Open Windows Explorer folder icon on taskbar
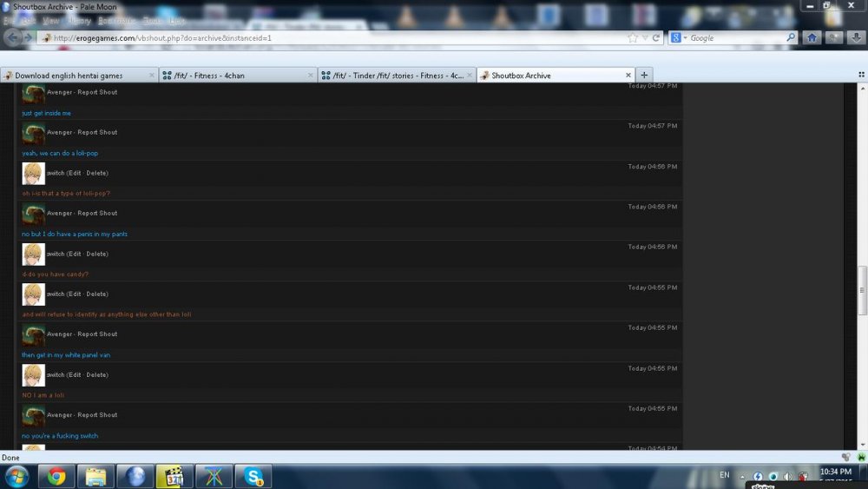Viewport: 868px width, 489px height. (x=95, y=476)
